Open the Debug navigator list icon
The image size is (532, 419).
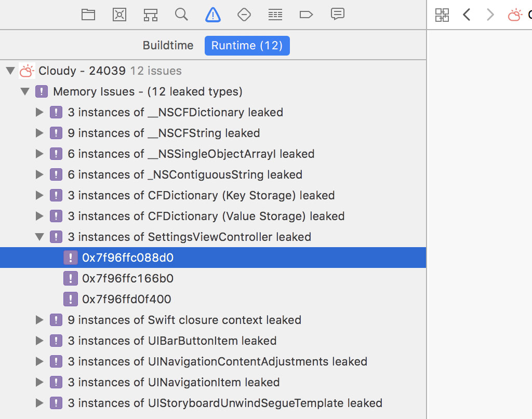[x=275, y=15]
